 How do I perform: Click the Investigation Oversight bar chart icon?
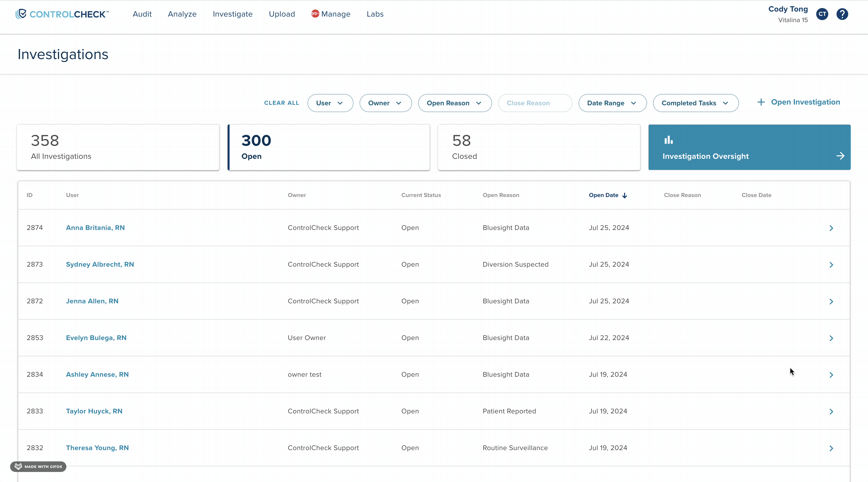[x=669, y=139]
